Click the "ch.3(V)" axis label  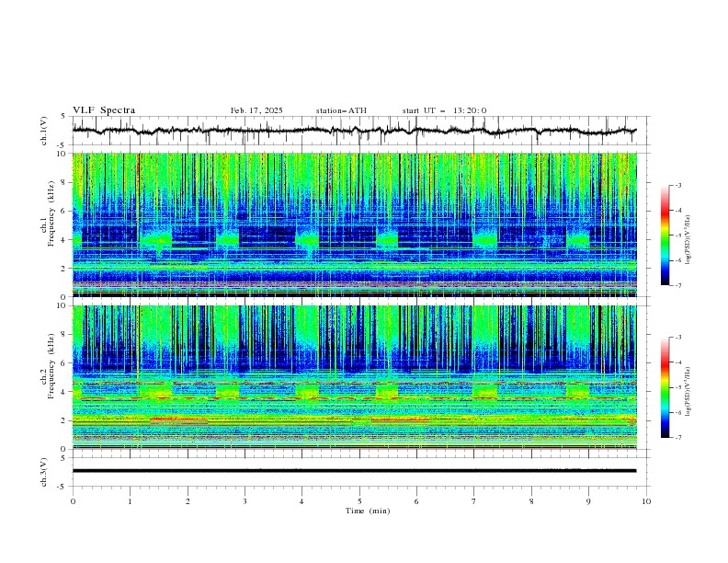click(44, 472)
